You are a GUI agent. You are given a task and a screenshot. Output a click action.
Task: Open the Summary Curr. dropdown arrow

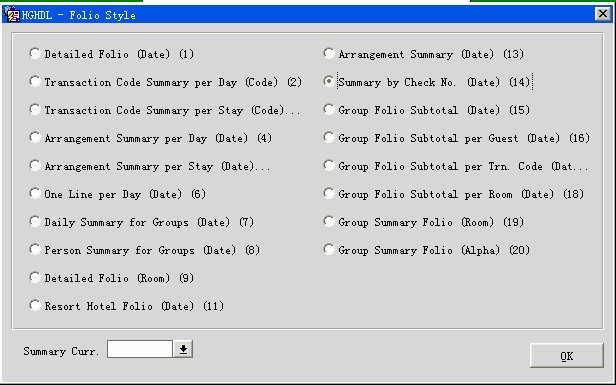click(183, 349)
